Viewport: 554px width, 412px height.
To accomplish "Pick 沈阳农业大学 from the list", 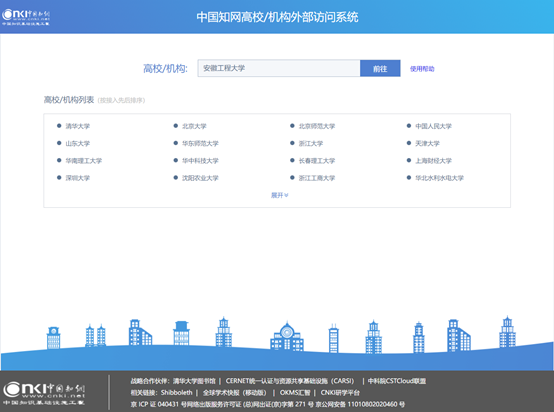I will tap(200, 178).
